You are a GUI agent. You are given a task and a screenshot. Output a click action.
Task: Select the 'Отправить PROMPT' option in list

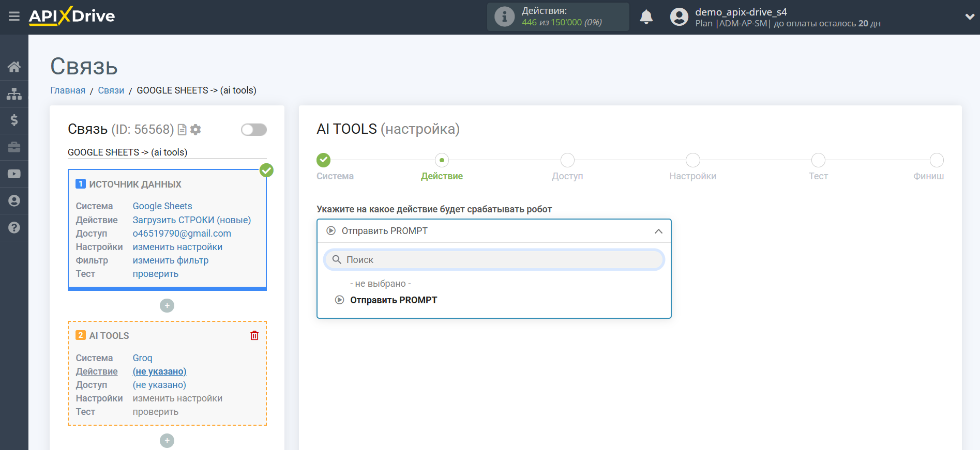point(393,300)
